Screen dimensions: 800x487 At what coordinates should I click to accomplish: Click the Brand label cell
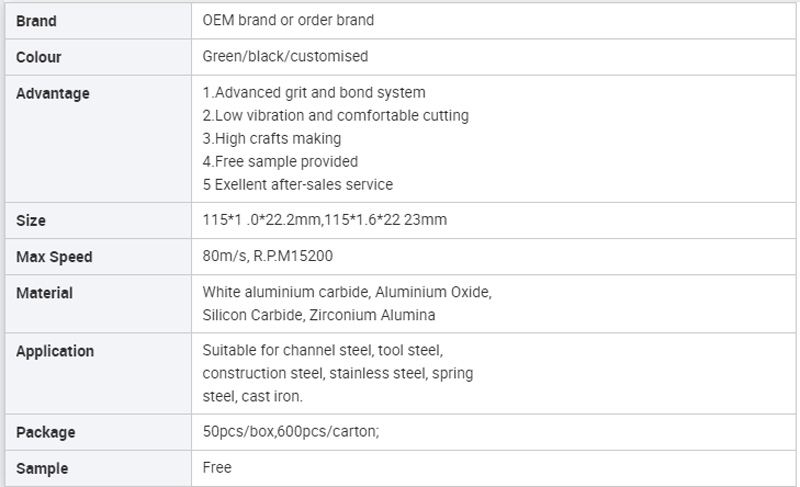98,21
